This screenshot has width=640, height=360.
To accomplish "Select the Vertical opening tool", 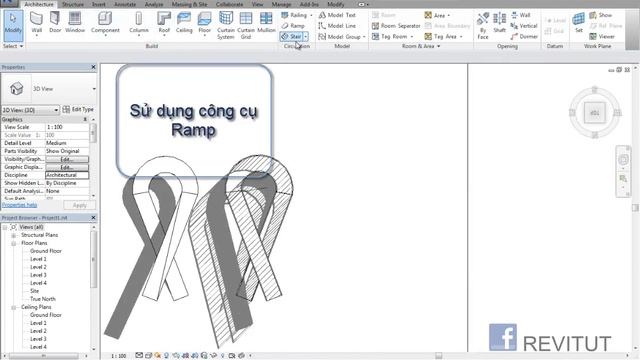I will point(524,26).
